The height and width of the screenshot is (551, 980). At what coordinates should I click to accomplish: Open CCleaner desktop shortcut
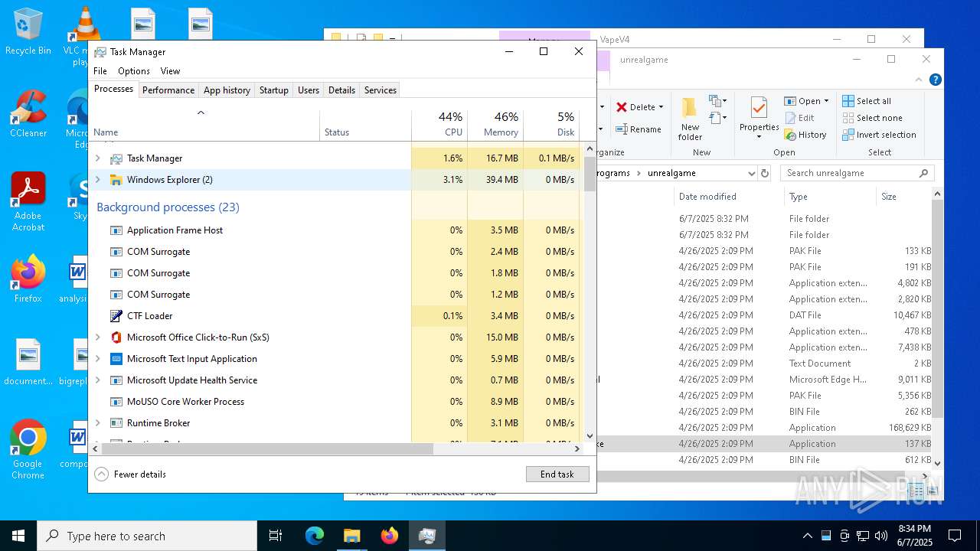pos(28,115)
